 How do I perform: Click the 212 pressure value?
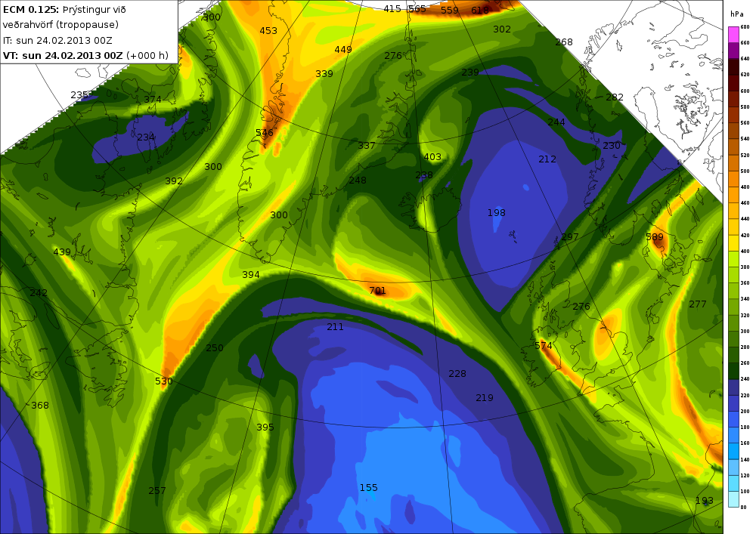pyautogui.click(x=547, y=159)
